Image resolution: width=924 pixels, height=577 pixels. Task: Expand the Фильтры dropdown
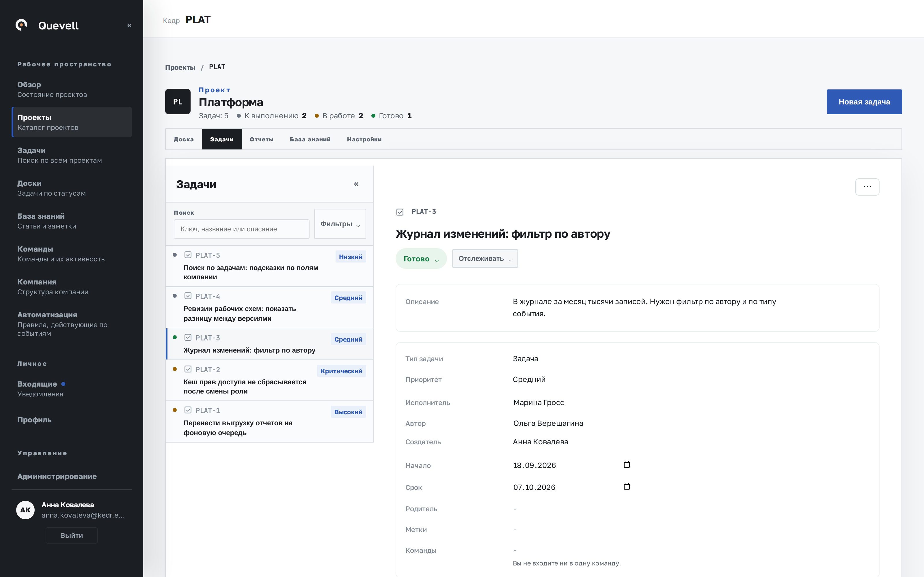(340, 224)
